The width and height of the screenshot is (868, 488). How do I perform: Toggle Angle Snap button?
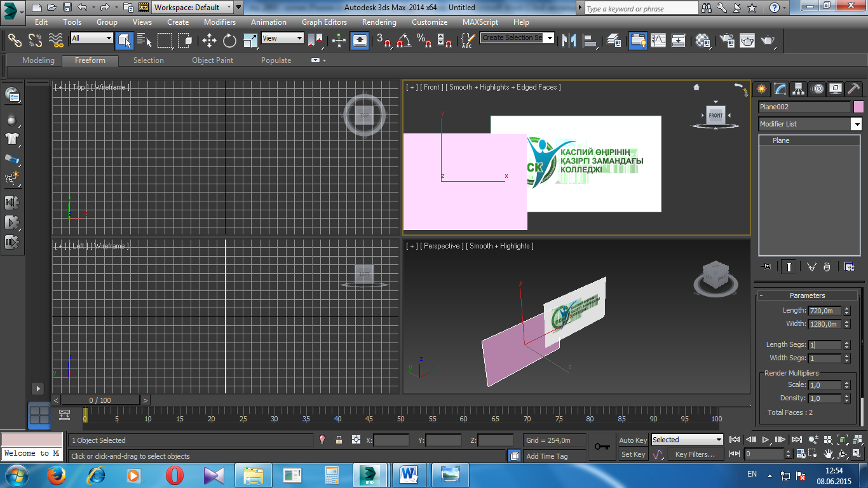click(x=403, y=40)
